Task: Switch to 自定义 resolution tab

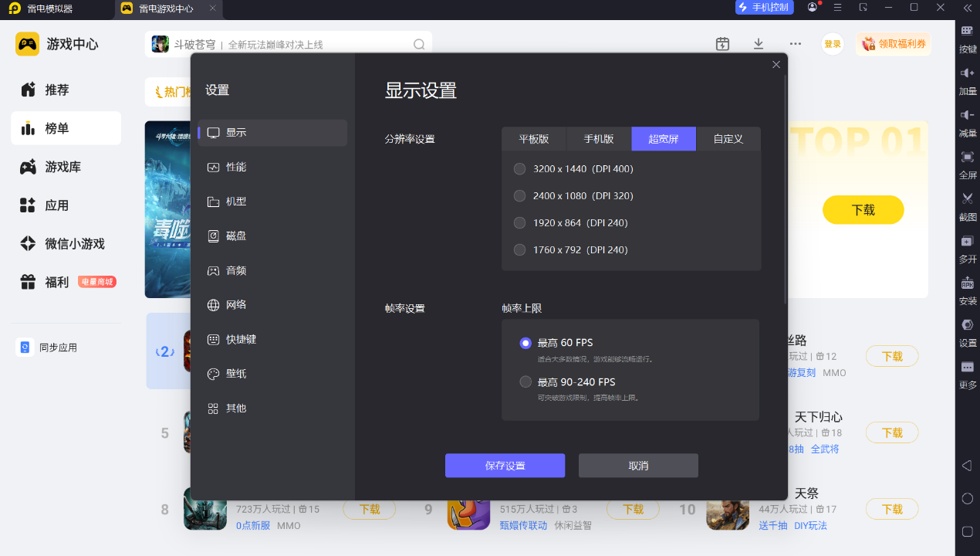Action: [728, 139]
